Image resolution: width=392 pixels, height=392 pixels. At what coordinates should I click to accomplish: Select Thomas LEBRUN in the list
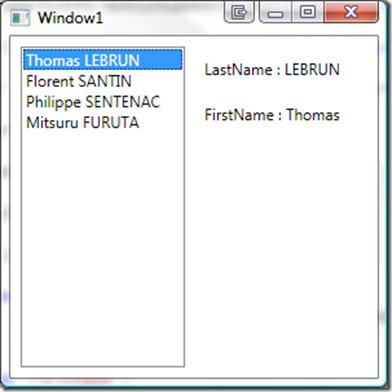click(103, 60)
